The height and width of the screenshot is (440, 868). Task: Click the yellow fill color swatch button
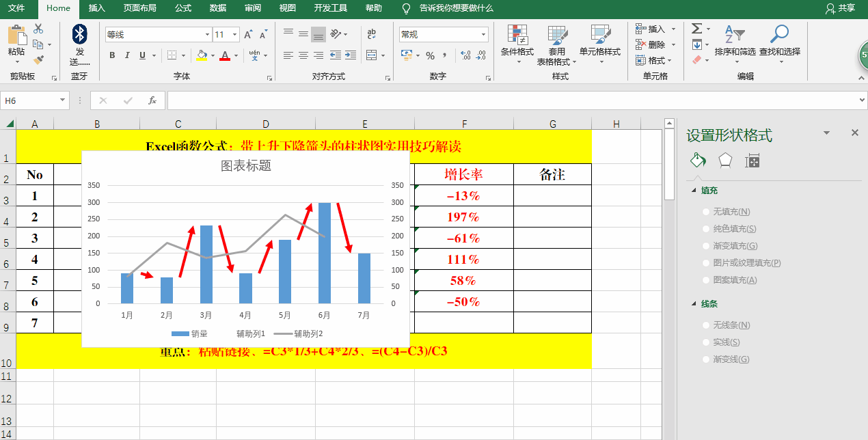(202, 55)
